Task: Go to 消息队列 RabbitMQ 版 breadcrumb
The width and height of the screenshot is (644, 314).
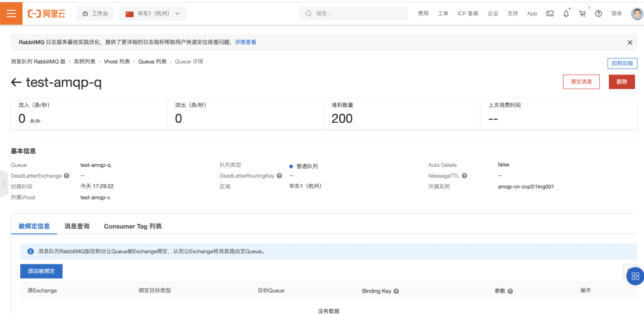Action: coord(38,61)
